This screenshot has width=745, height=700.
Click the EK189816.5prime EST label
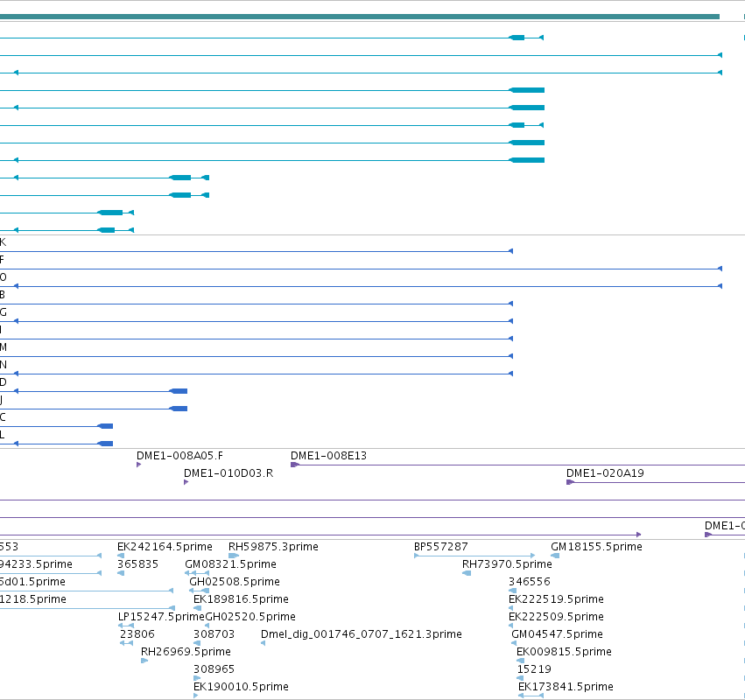coord(241,599)
